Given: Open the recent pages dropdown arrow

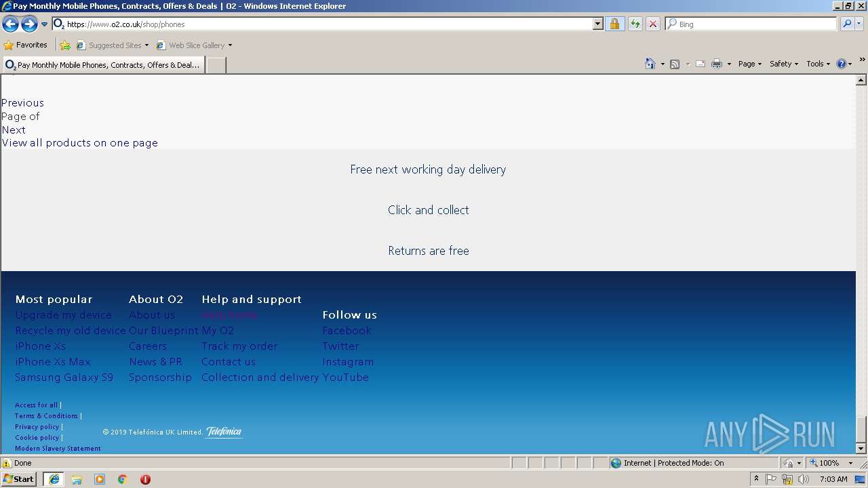Looking at the screenshot, I should point(45,24).
